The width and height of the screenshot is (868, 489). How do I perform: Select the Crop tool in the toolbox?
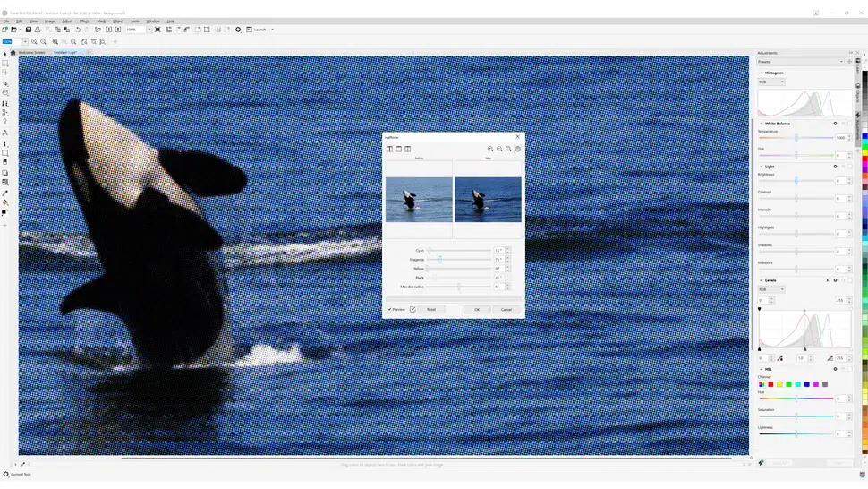(x=4, y=83)
